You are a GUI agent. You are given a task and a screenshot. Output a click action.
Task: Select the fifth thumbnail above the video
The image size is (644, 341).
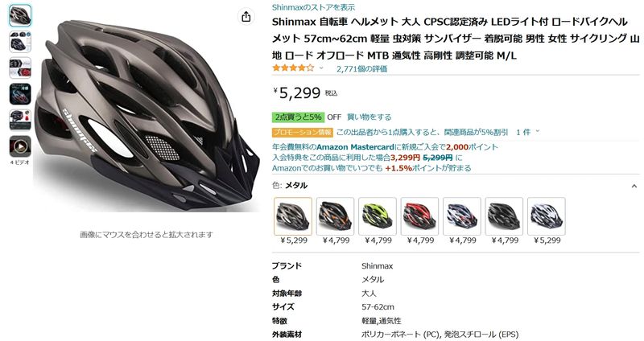(20, 120)
